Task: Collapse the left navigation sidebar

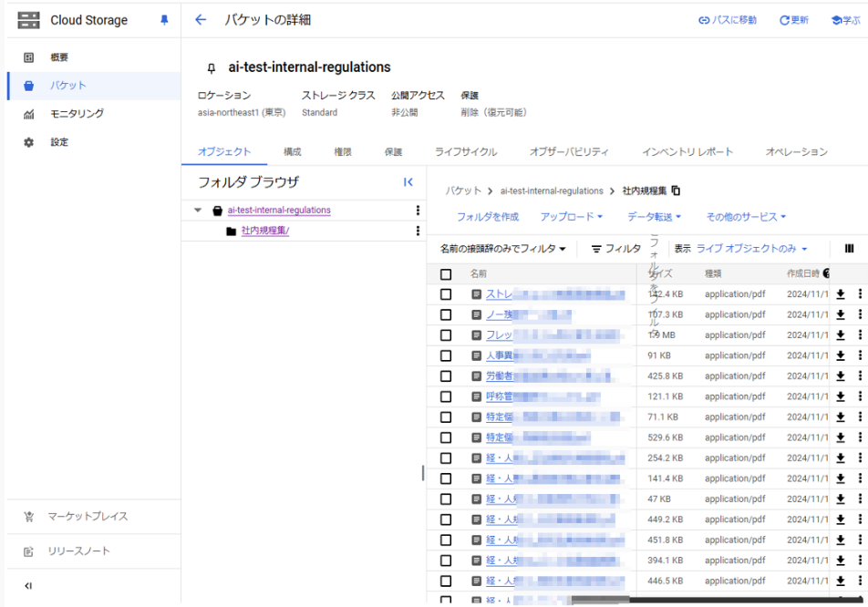Action: tap(28, 586)
